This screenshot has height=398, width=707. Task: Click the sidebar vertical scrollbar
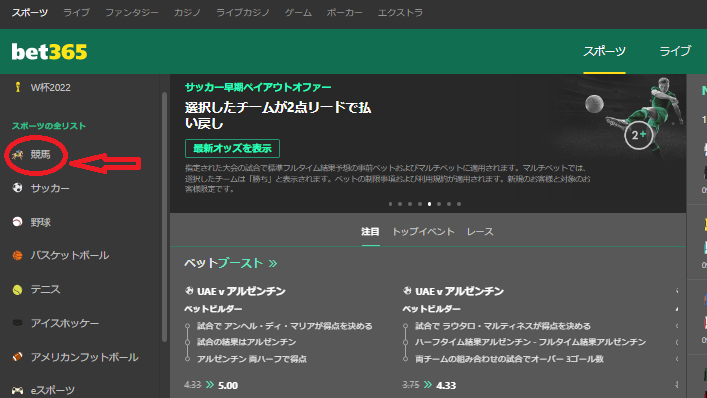pos(165,216)
